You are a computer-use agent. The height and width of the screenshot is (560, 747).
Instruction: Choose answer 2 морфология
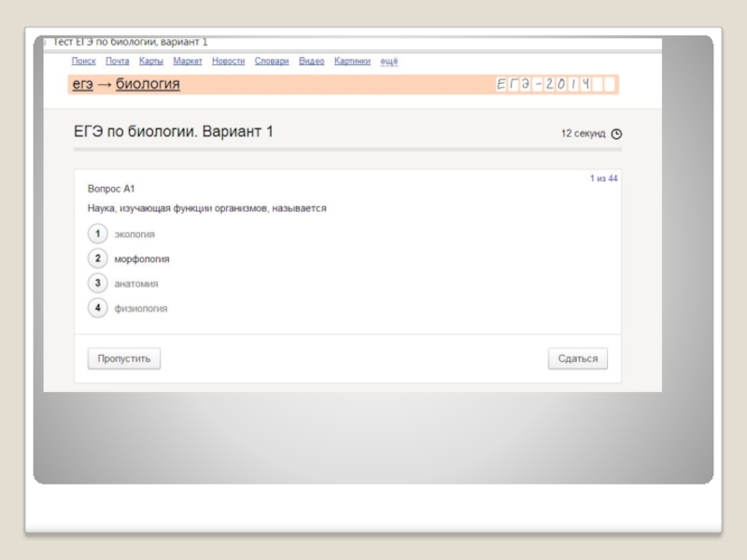[x=98, y=259]
